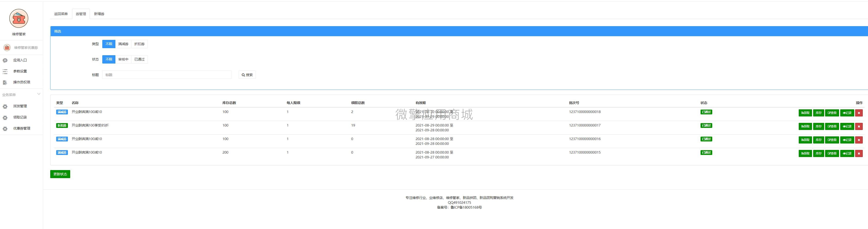
Task: Click the 筛选 panel header
Action: (x=459, y=31)
